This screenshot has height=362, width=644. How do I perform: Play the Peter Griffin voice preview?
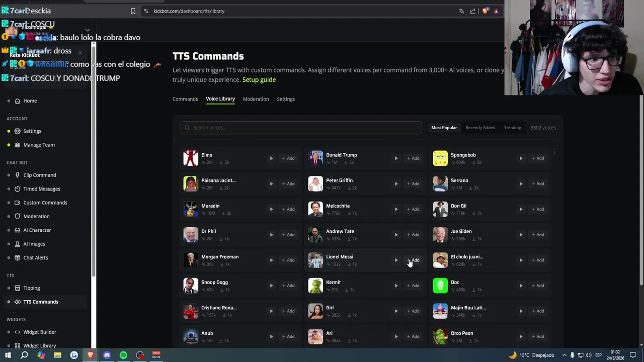click(396, 184)
